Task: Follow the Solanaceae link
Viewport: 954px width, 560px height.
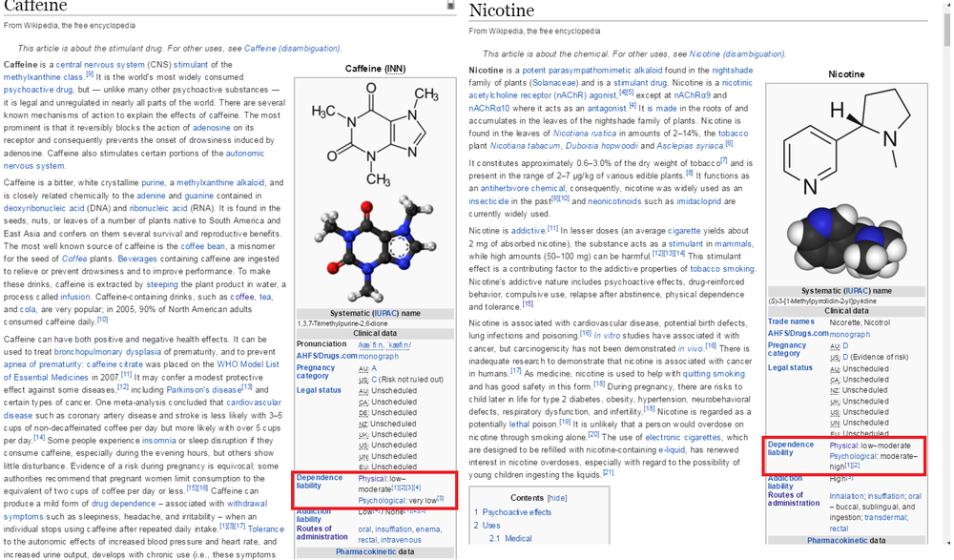Action: 554,83
